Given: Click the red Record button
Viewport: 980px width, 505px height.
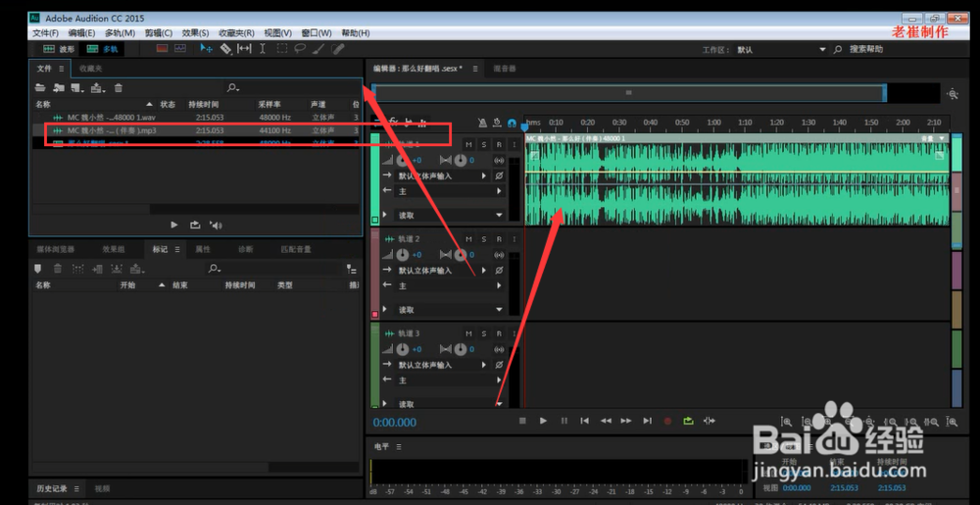Looking at the screenshot, I should point(667,422).
